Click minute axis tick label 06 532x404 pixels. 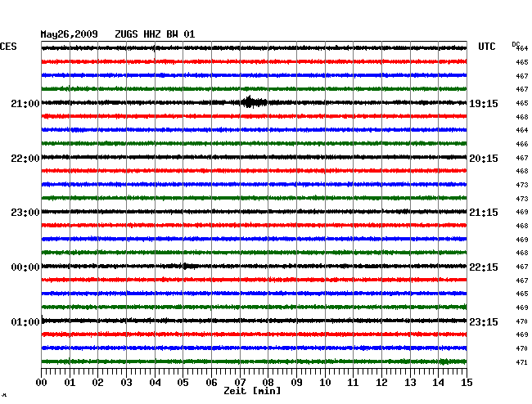[211, 382]
